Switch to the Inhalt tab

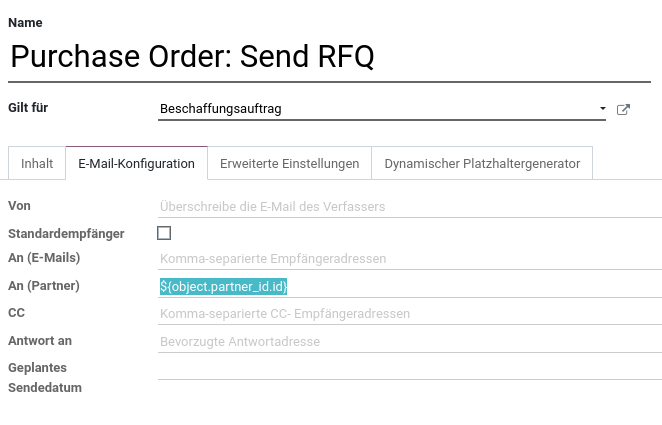click(37, 163)
